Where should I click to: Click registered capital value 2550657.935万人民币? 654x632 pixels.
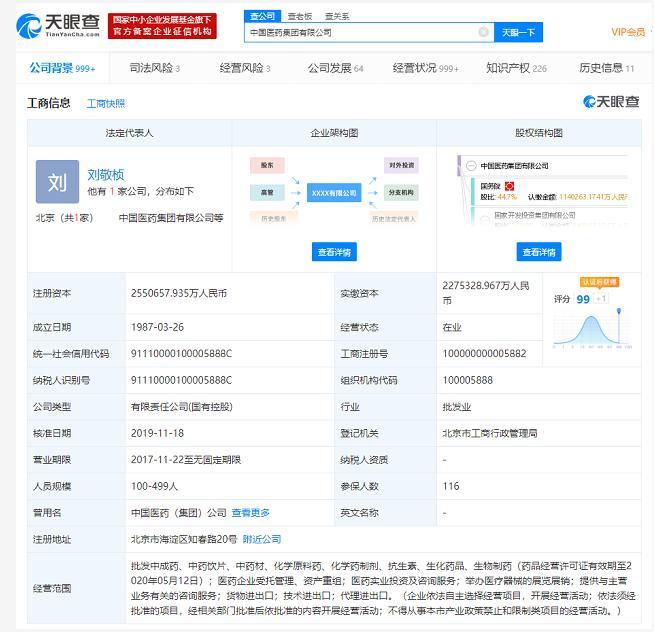pos(179,293)
